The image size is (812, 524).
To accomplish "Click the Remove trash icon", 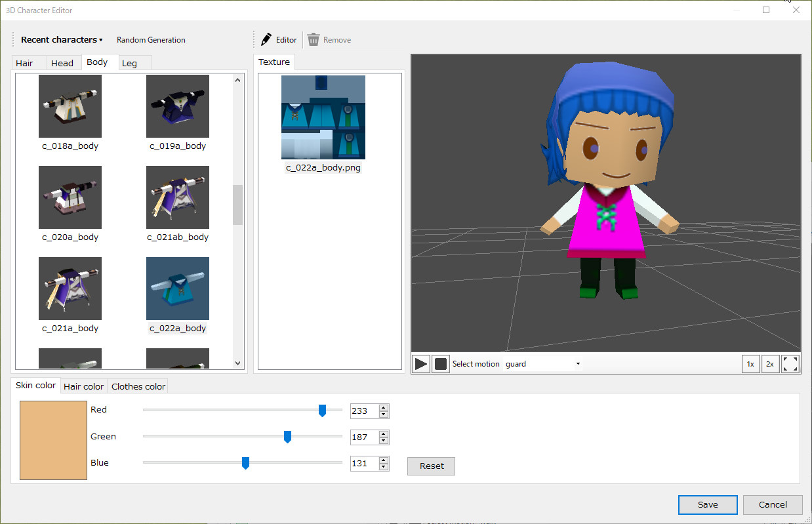I will tap(313, 39).
